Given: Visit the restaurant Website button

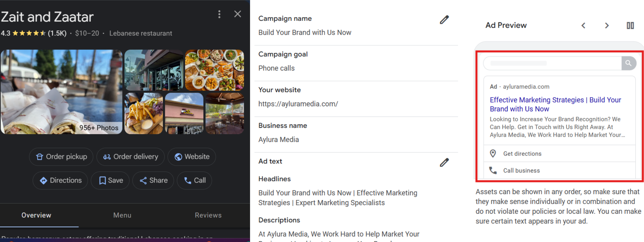Looking at the screenshot, I should coord(192,157).
